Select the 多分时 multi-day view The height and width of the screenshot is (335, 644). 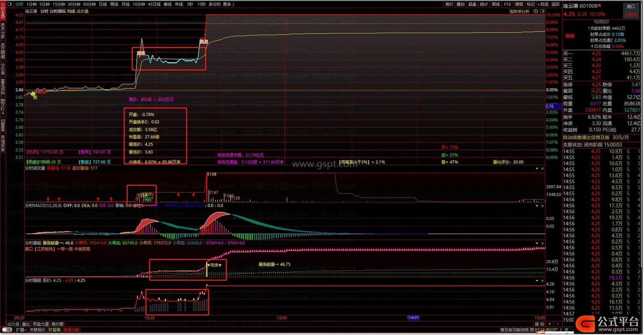pyautogui.click(x=215, y=4)
